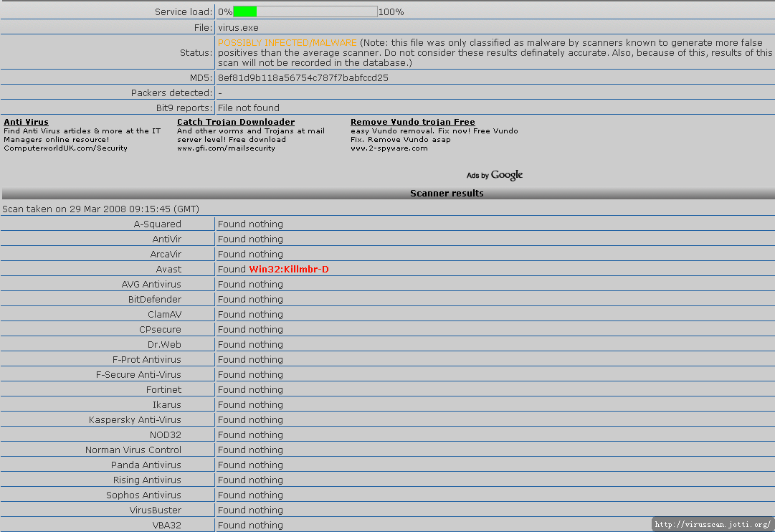Click the 'POSSIBLY INFECTED/MALWARE' status text
The width and height of the screenshot is (775, 532).
pos(287,43)
